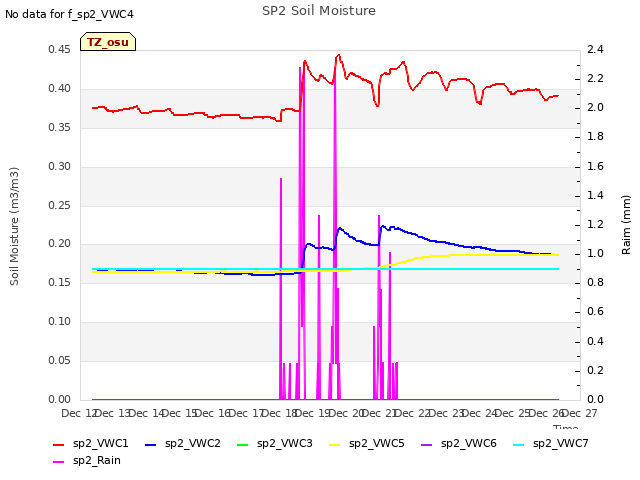Click the sp2_VWC6 legend entry

click(459, 444)
